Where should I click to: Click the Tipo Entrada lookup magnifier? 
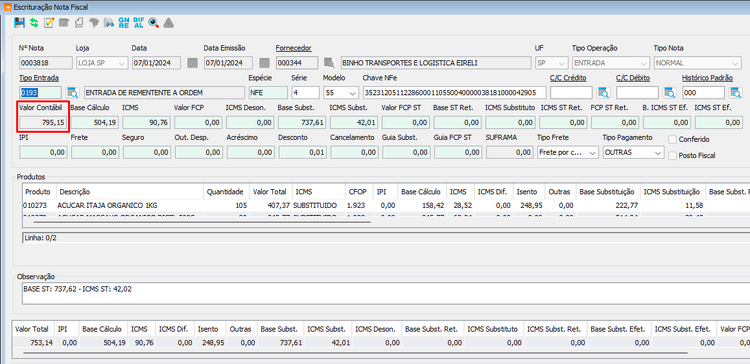pos(72,92)
